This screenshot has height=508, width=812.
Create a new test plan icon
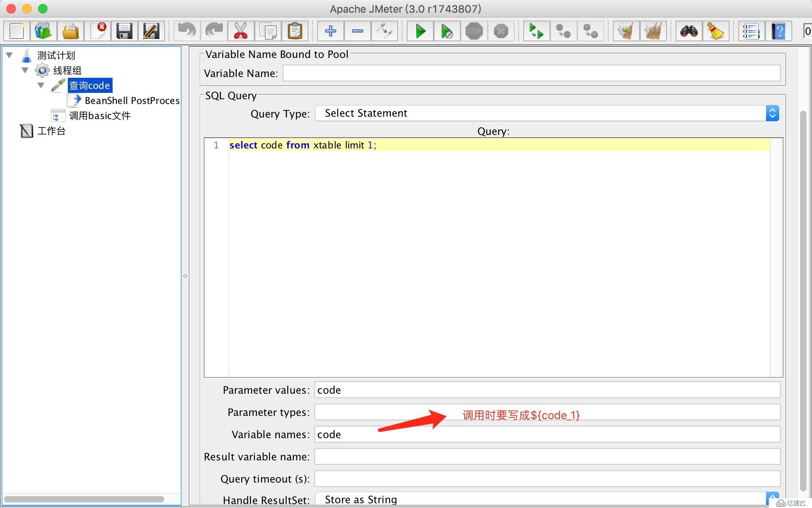click(17, 31)
